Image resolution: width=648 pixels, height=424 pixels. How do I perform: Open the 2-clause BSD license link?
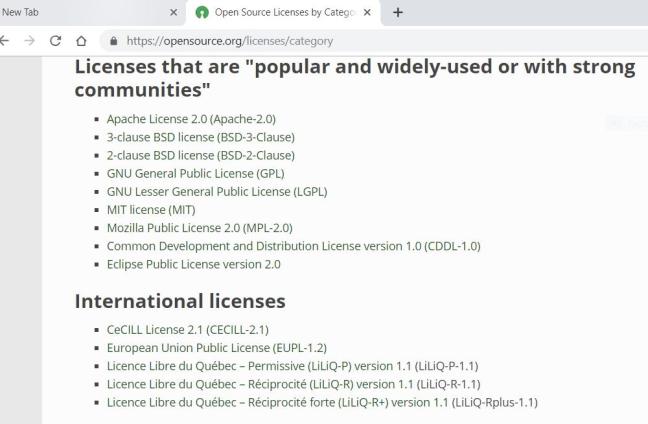tap(201, 155)
